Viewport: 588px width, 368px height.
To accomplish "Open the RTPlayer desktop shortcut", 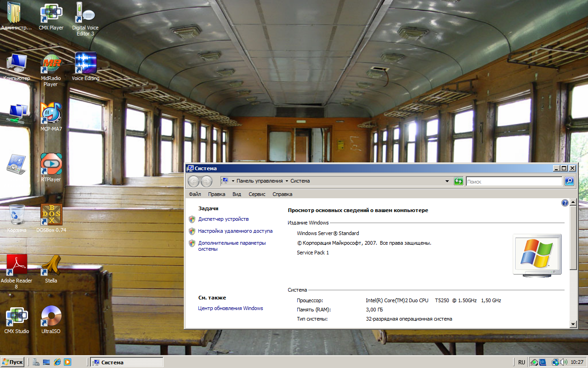I will pyautogui.click(x=51, y=165).
